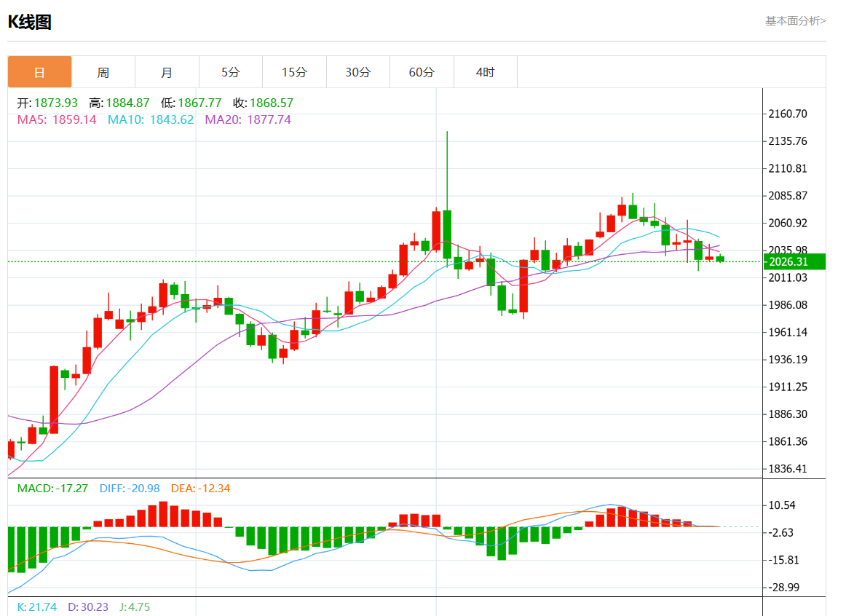Select the 日 daily chart tab
Screen dimensions: 846x616
click(x=39, y=72)
